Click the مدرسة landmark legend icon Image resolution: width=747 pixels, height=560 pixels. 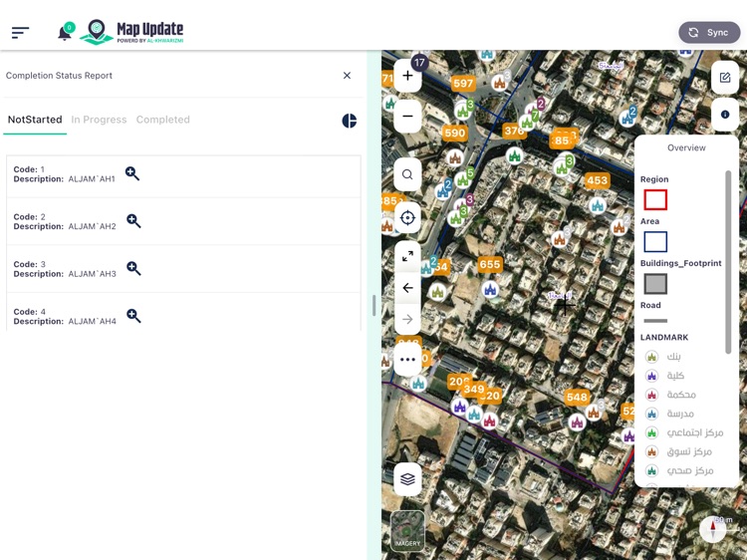(651, 414)
